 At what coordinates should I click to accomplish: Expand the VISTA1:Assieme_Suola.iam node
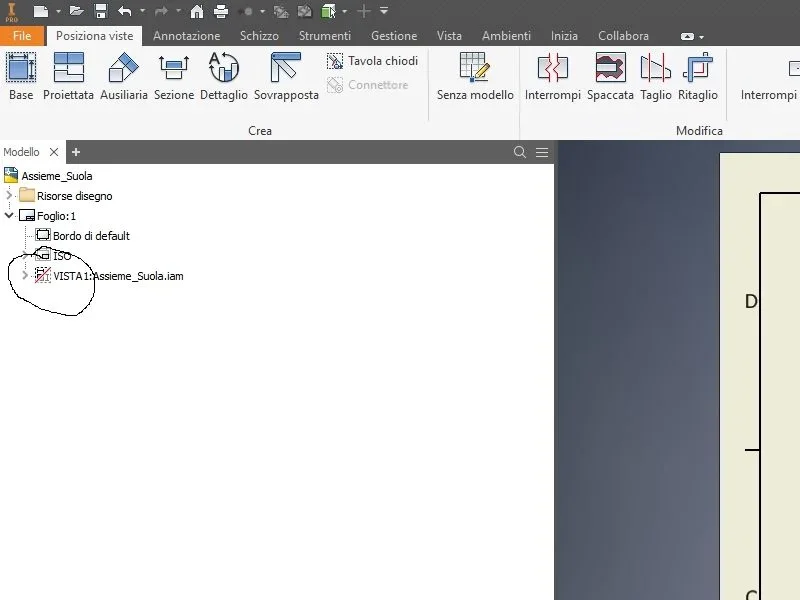point(24,276)
